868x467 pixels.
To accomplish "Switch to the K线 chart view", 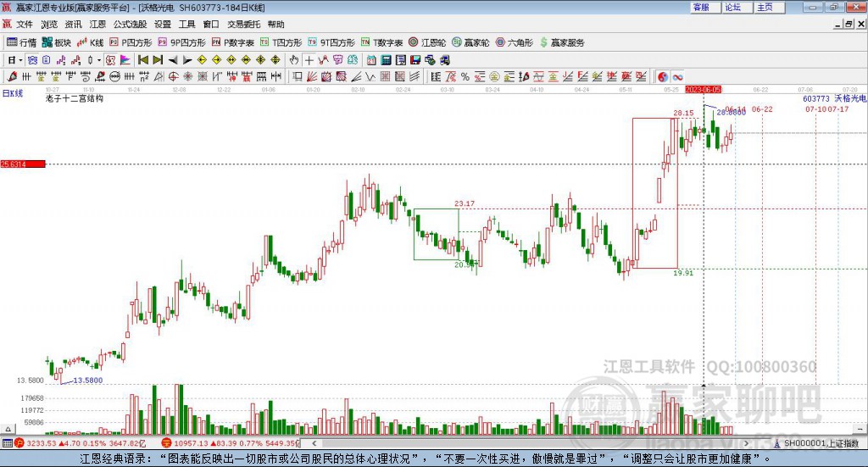I will (90, 42).
